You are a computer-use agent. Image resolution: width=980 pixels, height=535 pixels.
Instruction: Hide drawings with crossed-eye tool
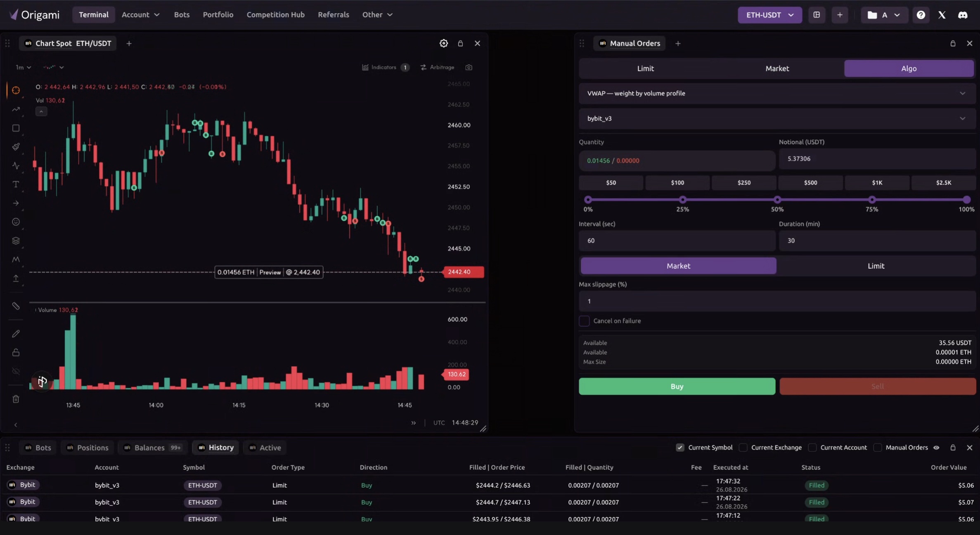(x=16, y=372)
